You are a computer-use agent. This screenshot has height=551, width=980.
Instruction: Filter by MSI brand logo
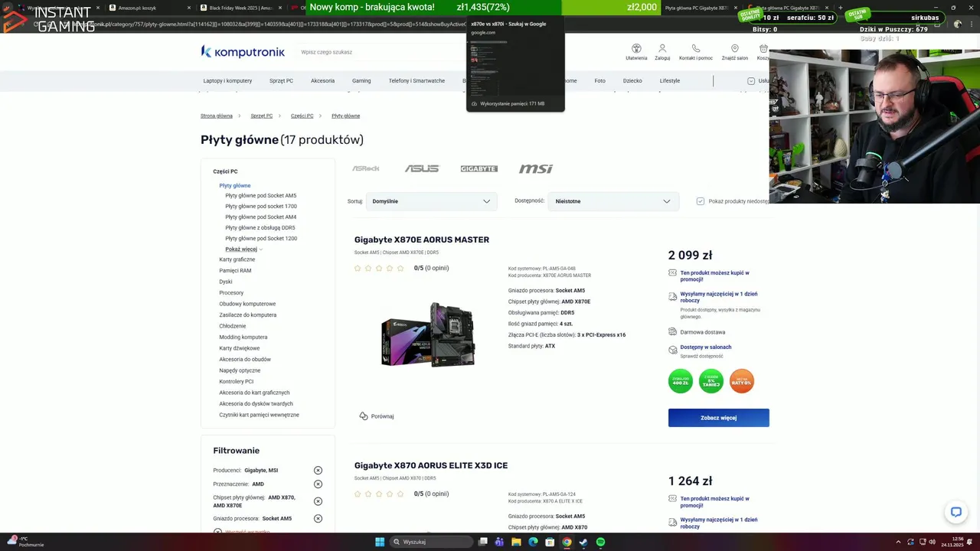[x=535, y=168]
